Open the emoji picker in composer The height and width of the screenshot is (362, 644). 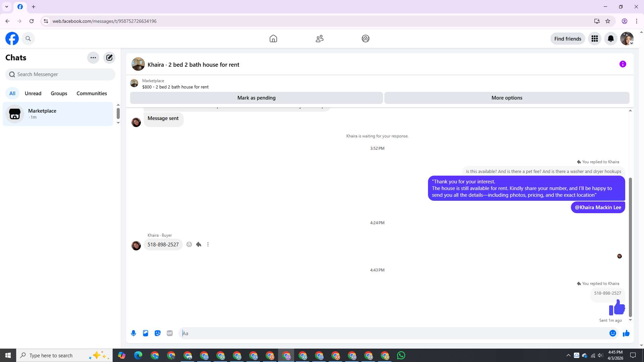612,333
